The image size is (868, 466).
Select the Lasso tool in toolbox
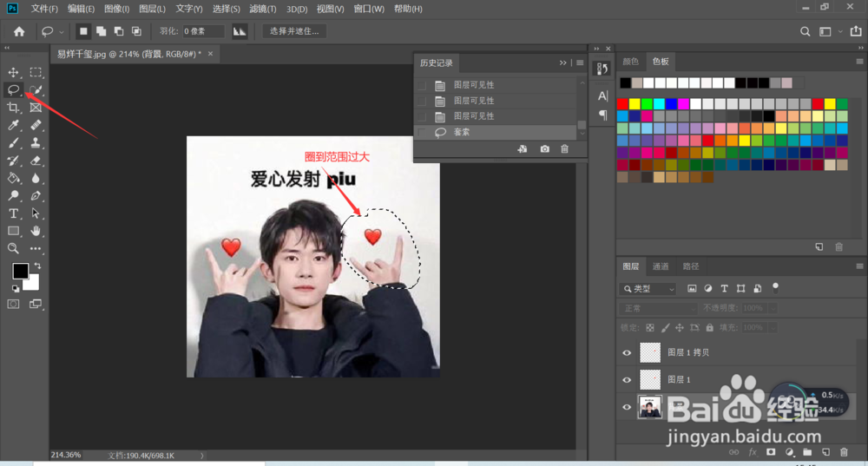coord(13,90)
